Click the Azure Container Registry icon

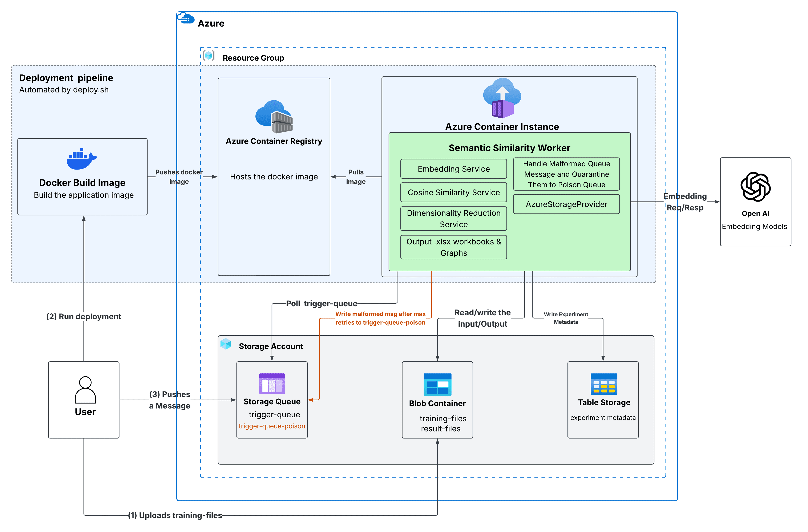tap(274, 117)
